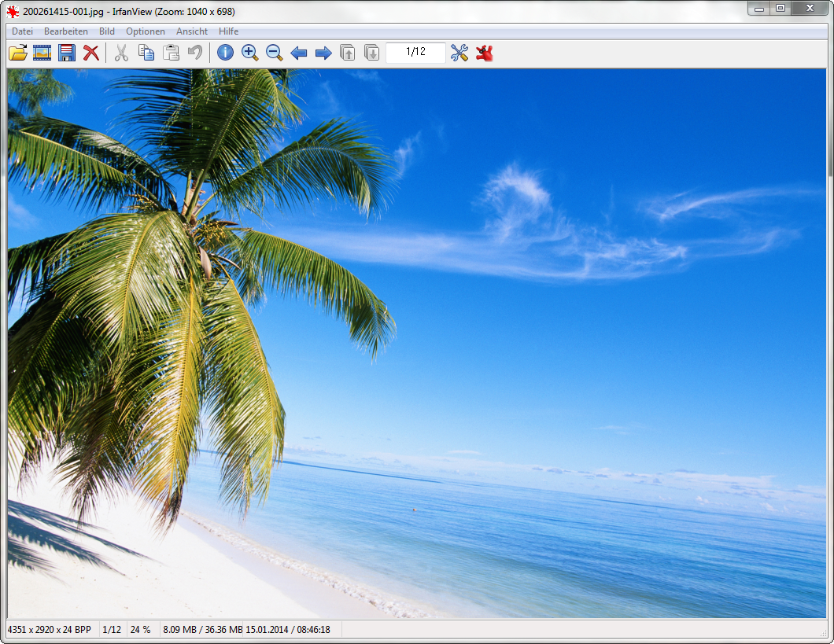Click the red IrfanView About icon

(x=485, y=53)
